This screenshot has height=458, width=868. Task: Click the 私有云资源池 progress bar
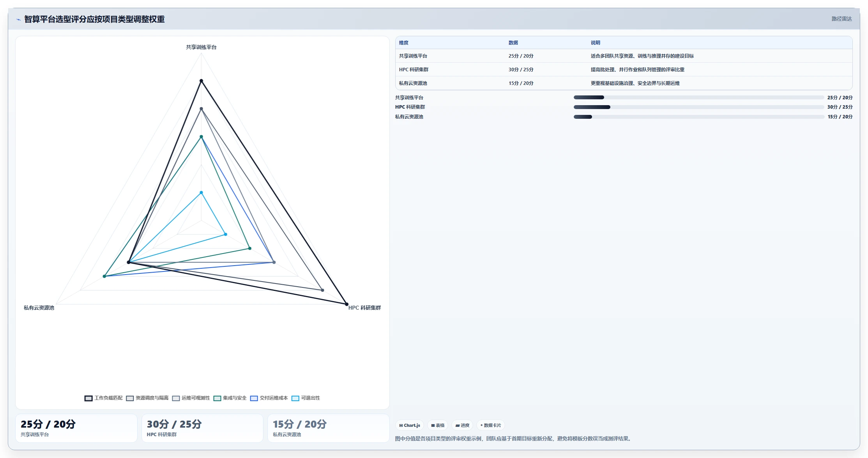click(699, 117)
